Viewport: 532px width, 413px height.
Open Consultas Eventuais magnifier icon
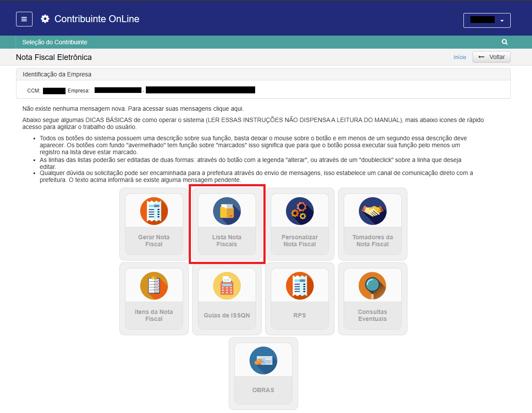tap(372, 285)
